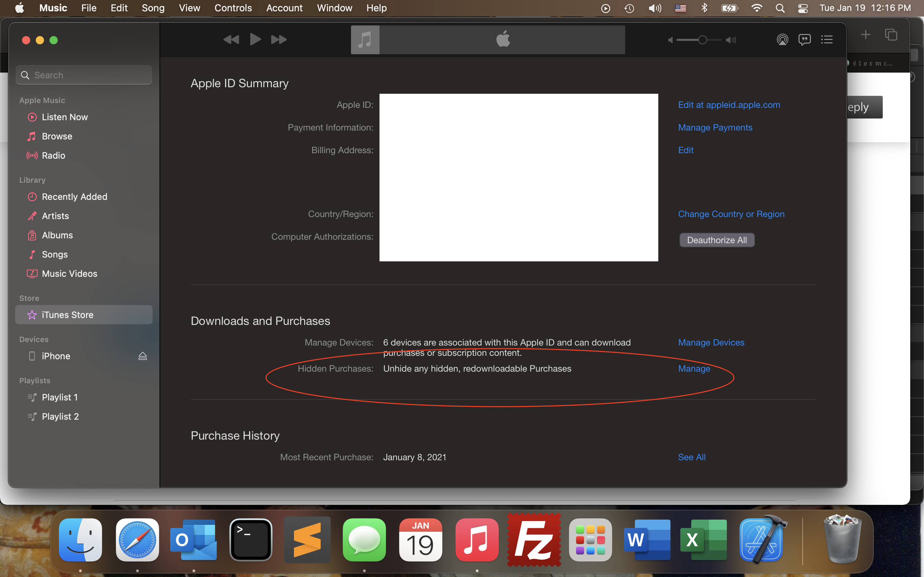Image resolution: width=924 pixels, height=577 pixels.
Task: Show lyrics using the speech bubble icon
Action: coord(804,40)
